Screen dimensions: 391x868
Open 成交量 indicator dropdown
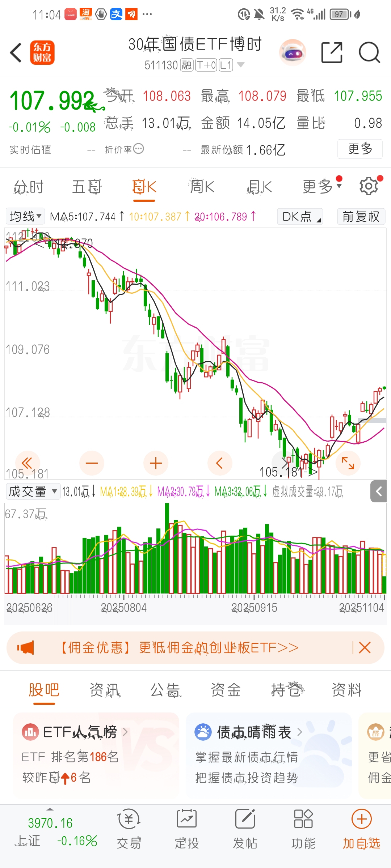(x=33, y=492)
